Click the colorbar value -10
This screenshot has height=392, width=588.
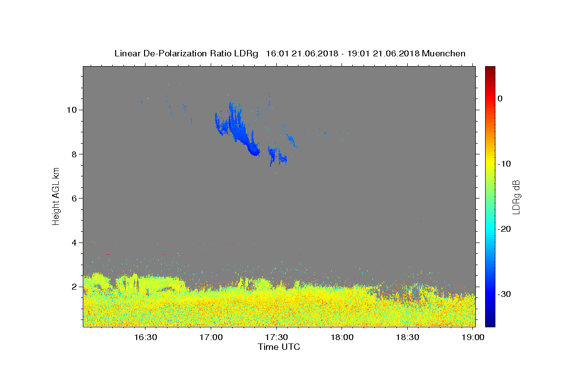(504, 164)
